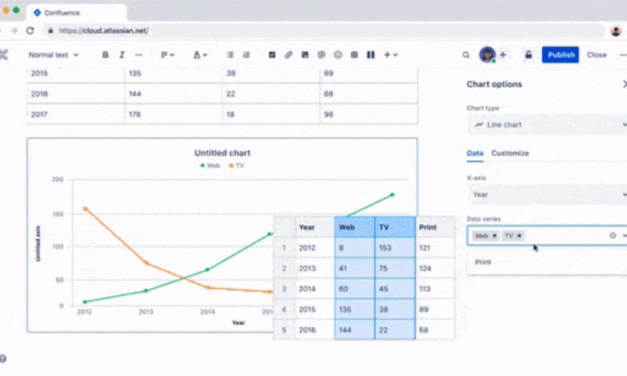Insert a bulleted list
Image resolution: width=627 pixels, height=376 pixels.
(x=230, y=55)
